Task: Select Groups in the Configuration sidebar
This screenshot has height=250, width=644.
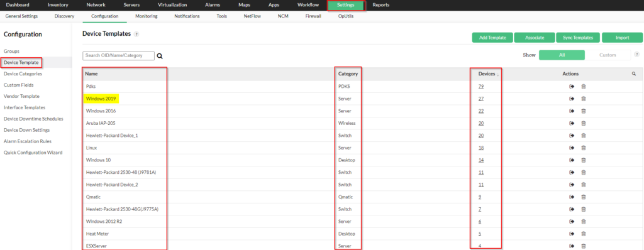Action: tap(11, 52)
